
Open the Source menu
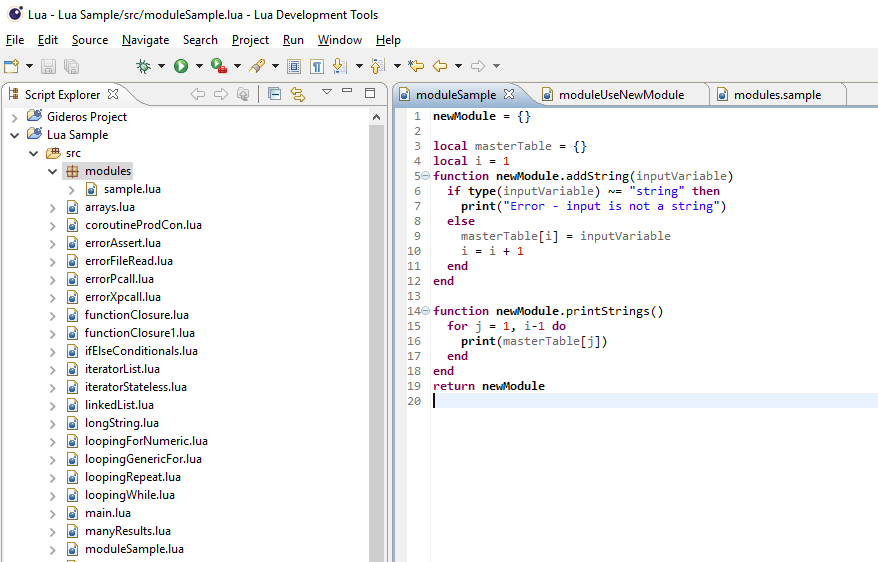[x=90, y=40]
